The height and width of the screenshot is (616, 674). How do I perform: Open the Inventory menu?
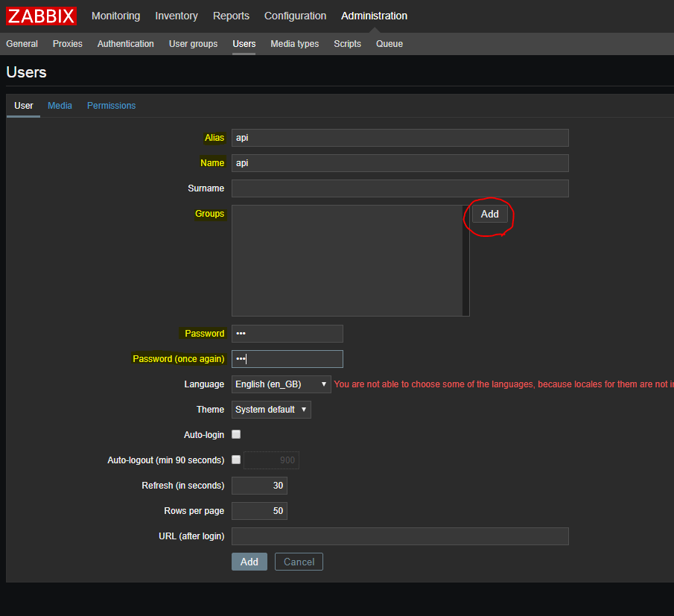click(177, 16)
